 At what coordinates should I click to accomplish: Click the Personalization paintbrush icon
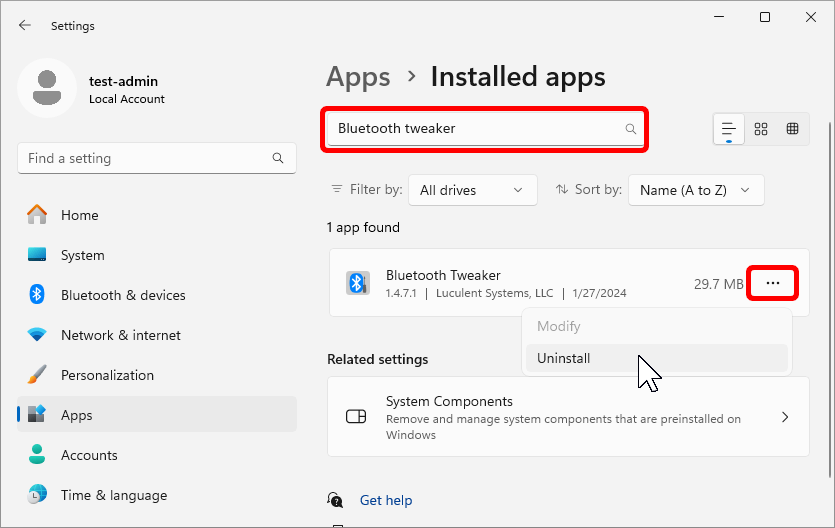click(37, 375)
